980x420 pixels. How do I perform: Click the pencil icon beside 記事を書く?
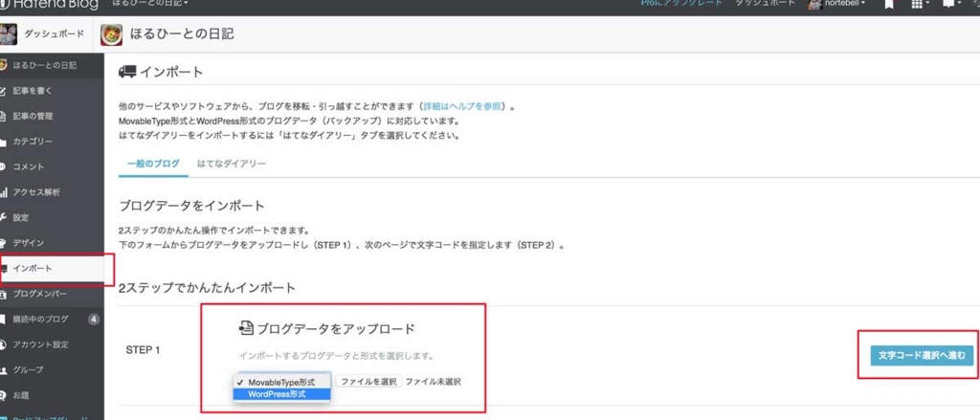tap(3, 91)
